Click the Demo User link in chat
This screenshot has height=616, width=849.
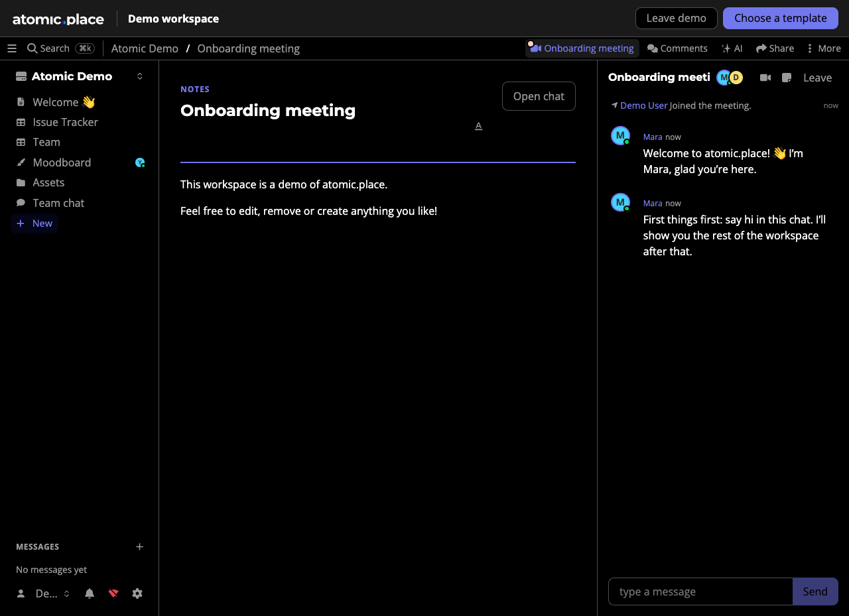coord(643,105)
